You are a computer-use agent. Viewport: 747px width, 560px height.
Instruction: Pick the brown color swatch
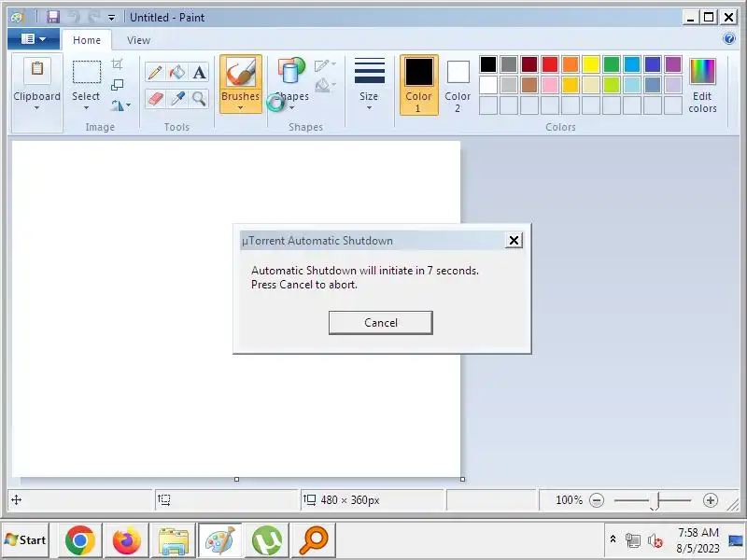pos(529,85)
